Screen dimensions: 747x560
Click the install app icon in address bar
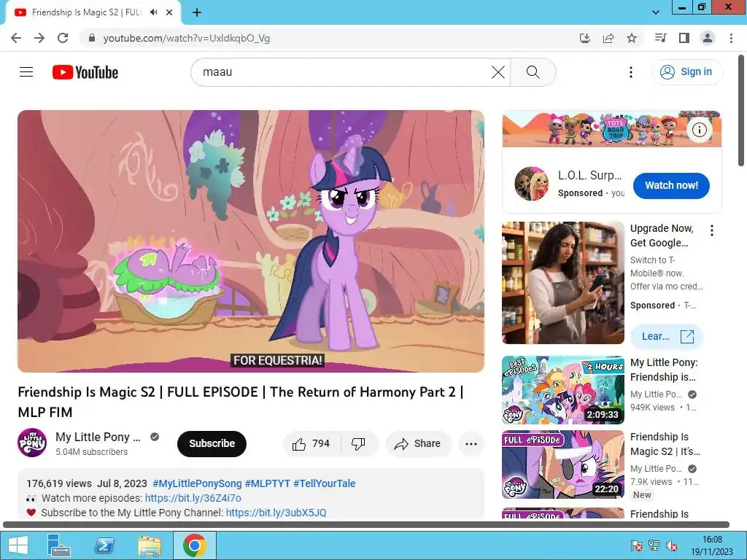coord(585,38)
